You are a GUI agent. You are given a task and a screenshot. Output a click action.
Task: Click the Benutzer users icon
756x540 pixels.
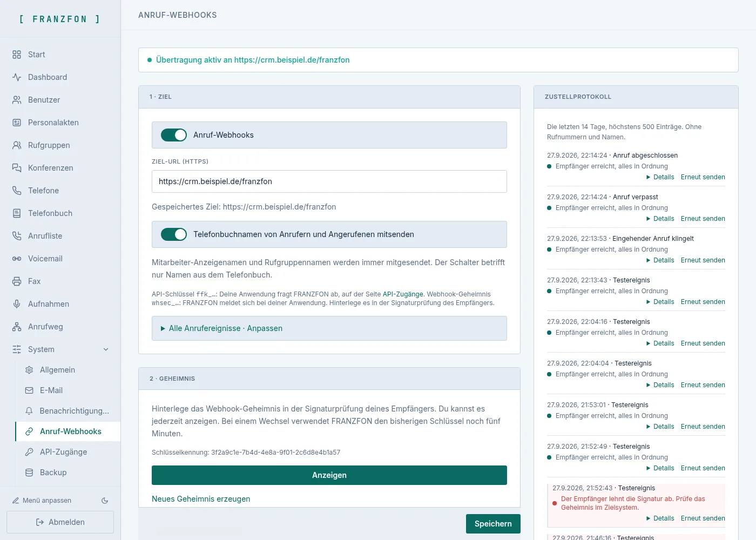point(17,100)
